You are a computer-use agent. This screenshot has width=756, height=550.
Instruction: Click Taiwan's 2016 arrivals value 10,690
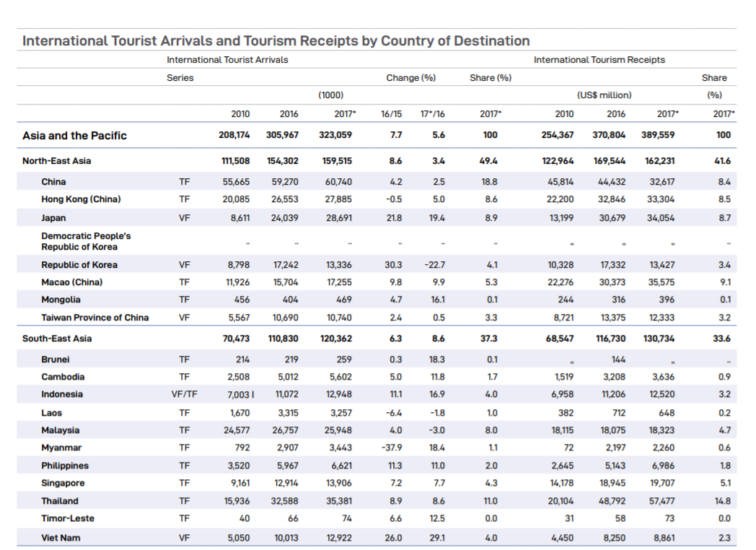tap(286, 318)
